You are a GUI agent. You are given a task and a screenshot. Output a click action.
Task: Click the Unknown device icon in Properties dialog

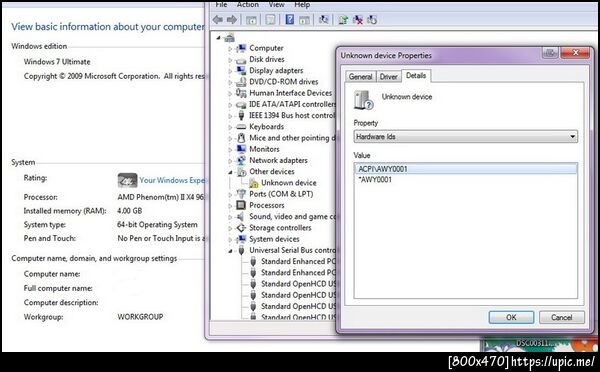click(x=363, y=100)
